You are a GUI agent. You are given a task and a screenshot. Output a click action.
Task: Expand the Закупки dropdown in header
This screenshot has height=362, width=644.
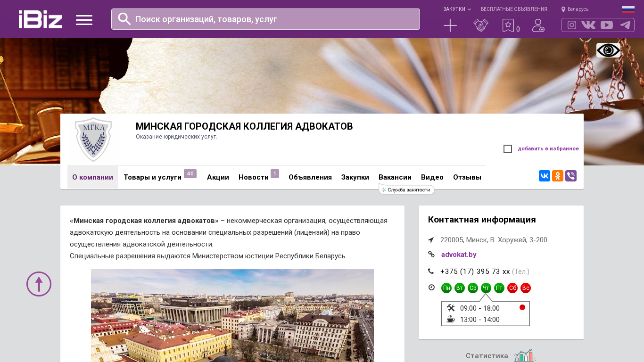tap(457, 9)
